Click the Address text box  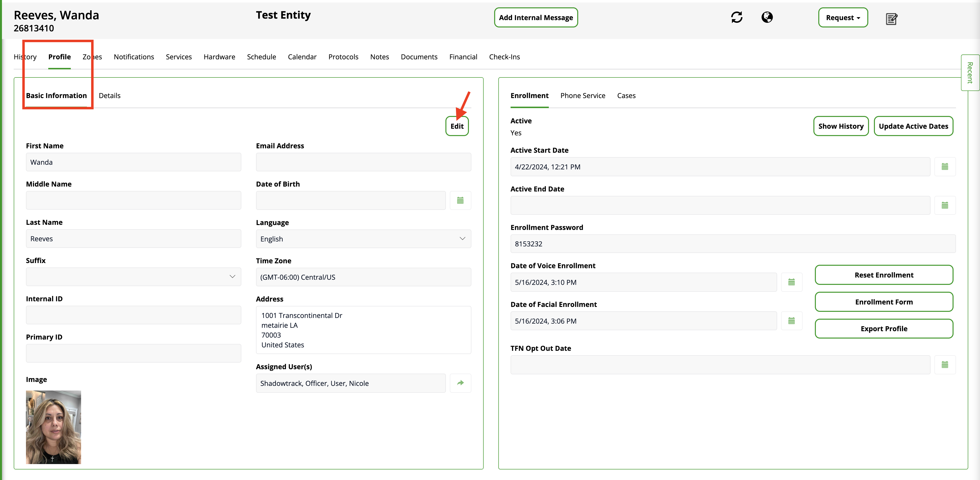363,330
